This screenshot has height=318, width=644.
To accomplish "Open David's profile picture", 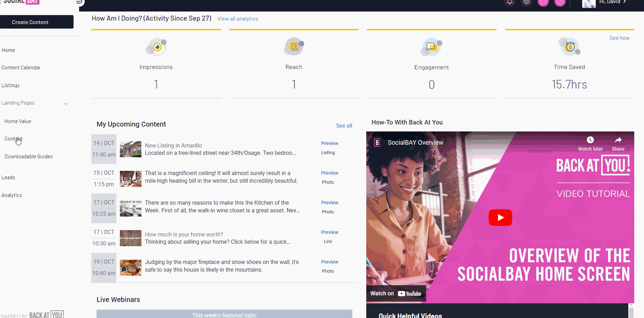I will pos(589,3).
